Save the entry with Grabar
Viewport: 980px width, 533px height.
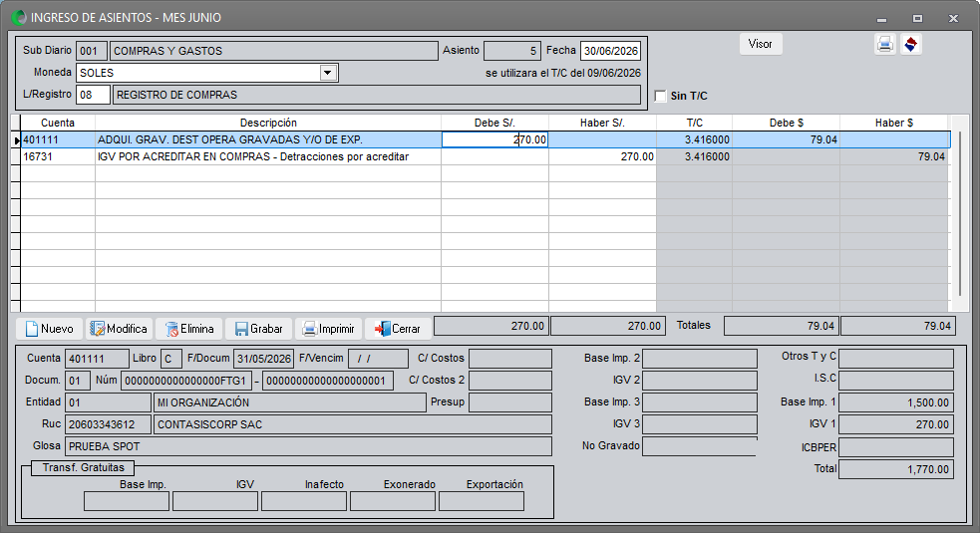coord(259,329)
